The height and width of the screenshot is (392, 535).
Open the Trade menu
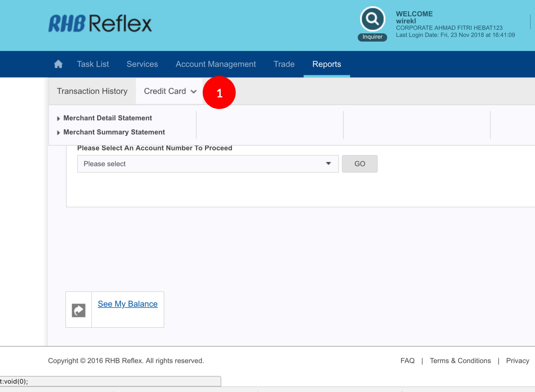click(284, 64)
